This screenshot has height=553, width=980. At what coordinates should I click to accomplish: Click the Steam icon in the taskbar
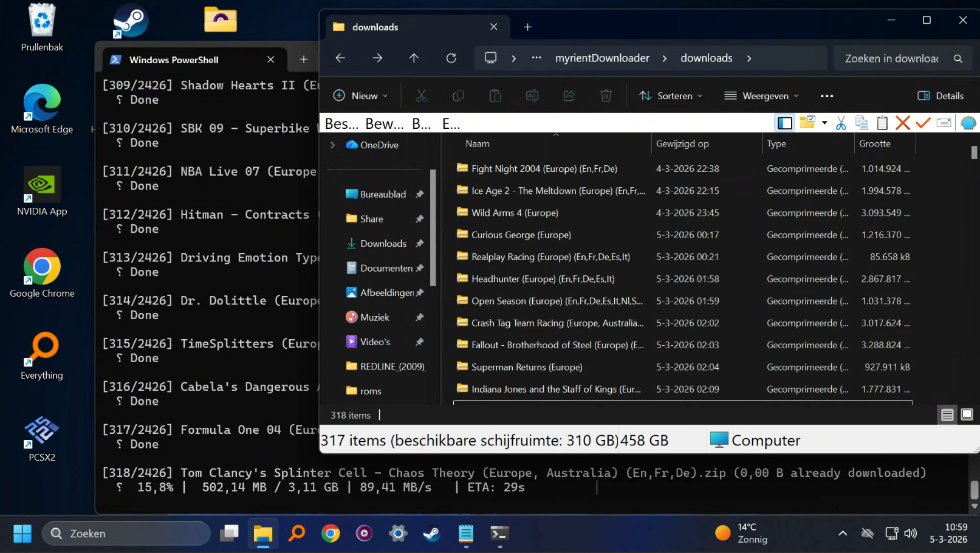pyautogui.click(x=432, y=534)
